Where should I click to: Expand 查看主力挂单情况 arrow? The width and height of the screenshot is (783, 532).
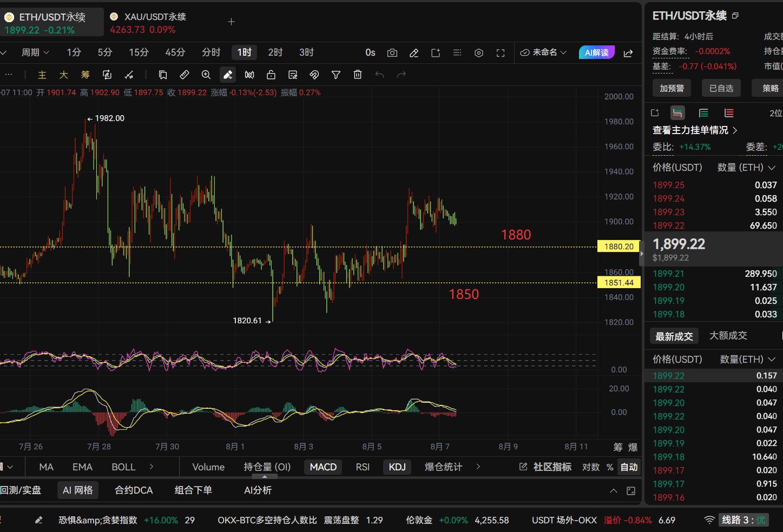click(735, 130)
